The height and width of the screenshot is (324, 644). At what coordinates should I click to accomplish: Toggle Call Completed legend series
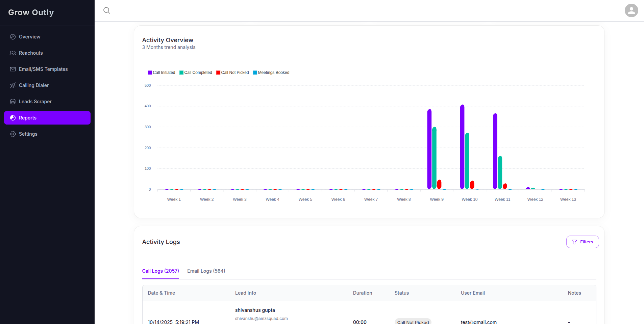pos(196,73)
